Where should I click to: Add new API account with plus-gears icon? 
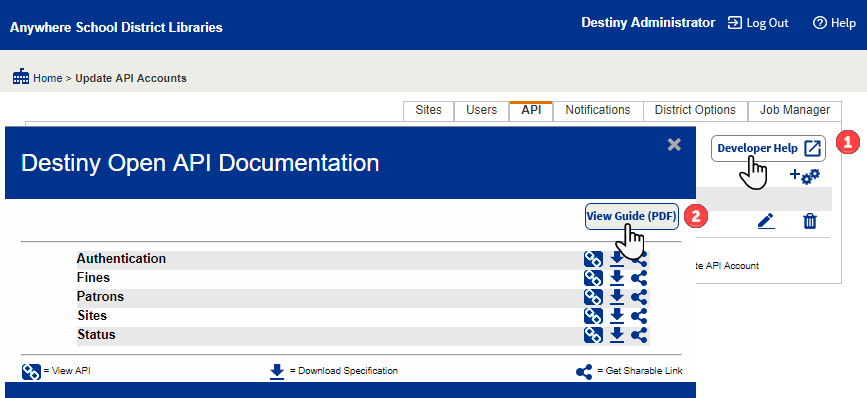[805, 176]
